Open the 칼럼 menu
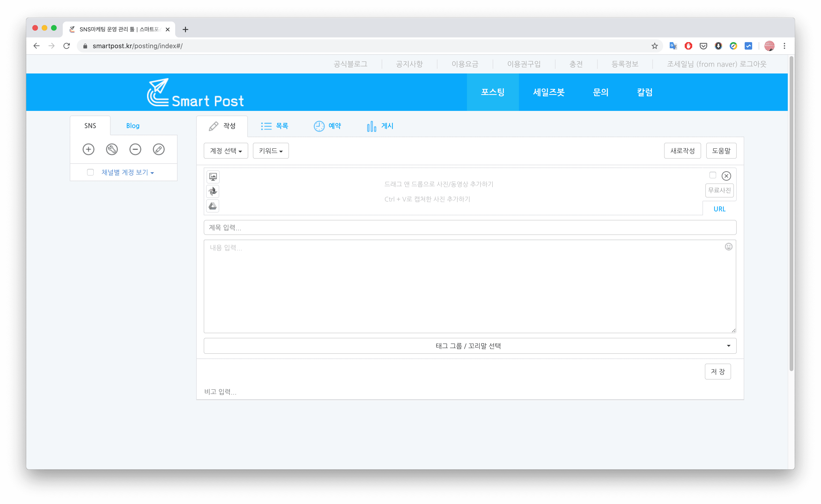The width and height of the screenshot is (821, 504). point(644,92)
